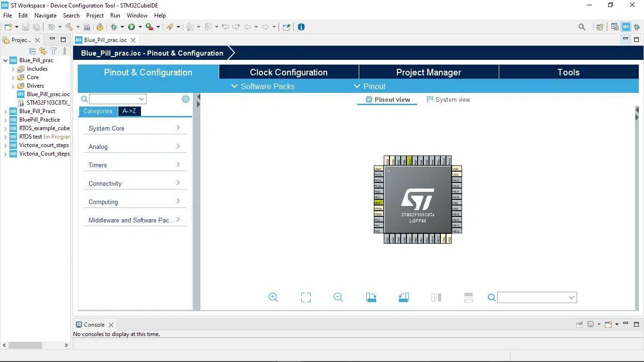Fit chip to screen with best-fit icon

[306, 297]
